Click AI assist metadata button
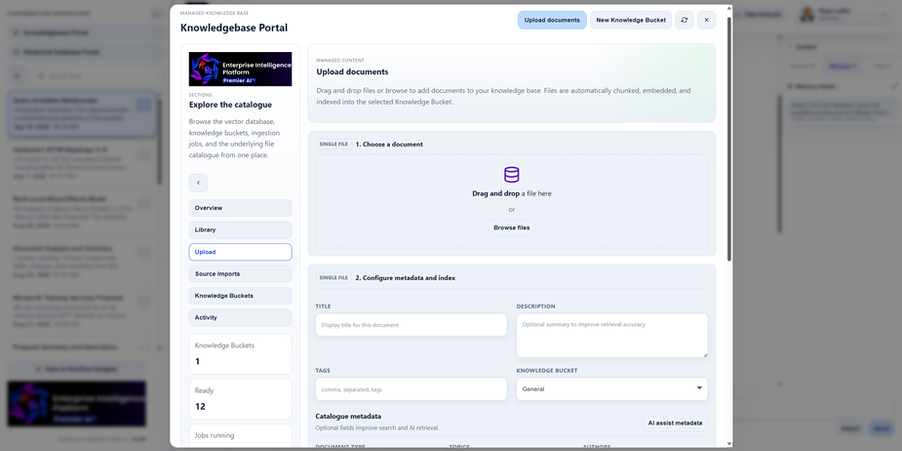The height and width of the screenshot is (451, 902). [x=675, y=423]
